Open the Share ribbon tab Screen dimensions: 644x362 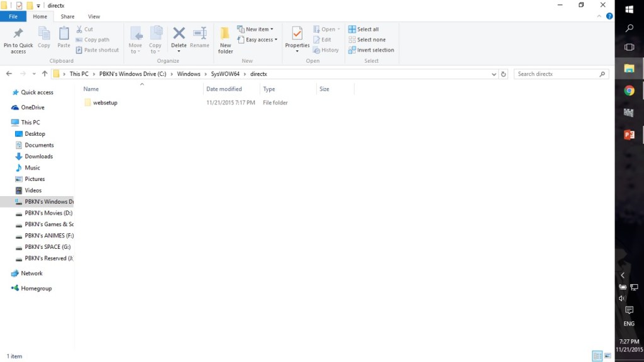click(x=67, y=16)
